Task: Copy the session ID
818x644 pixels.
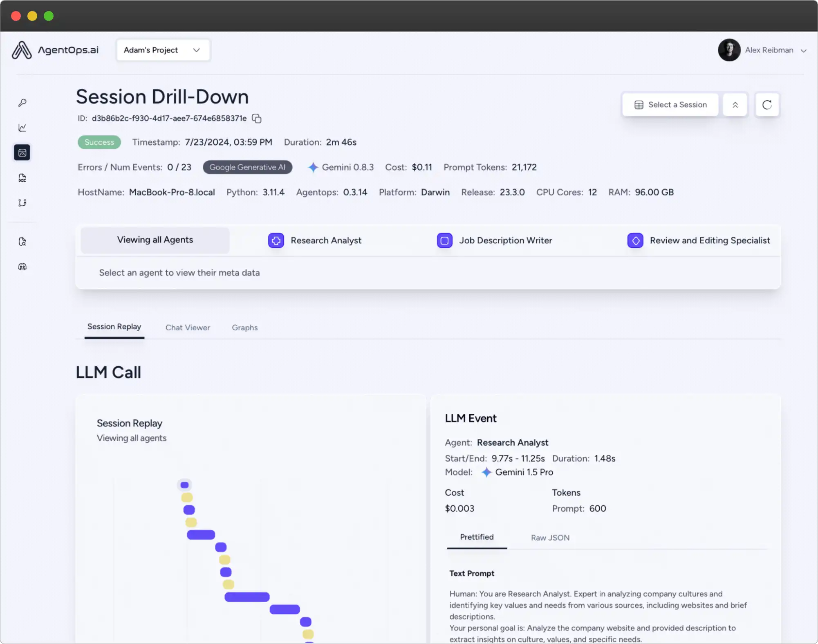Action: (257, 119)
